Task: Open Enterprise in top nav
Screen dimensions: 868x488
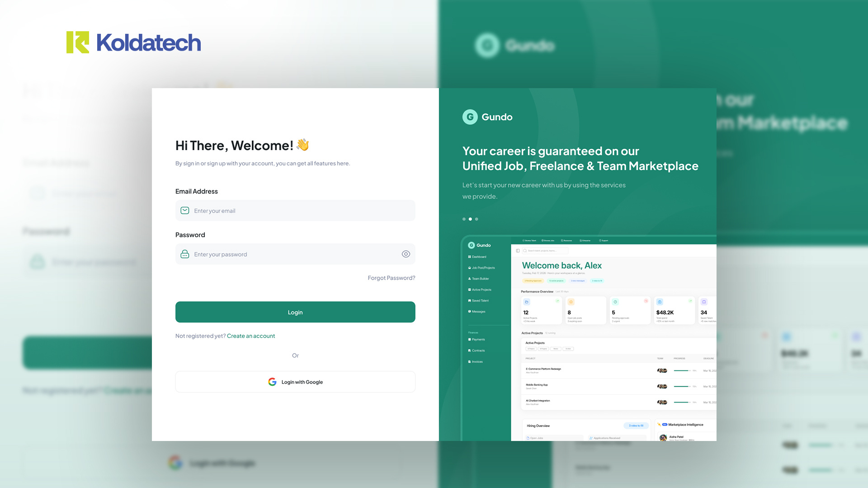Action: (585, 241)
